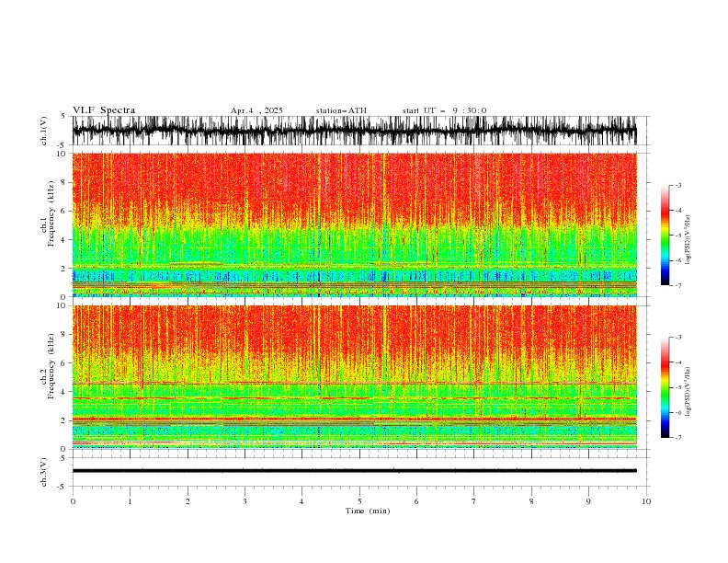This screenshot has width=728, height=563.
Task: Click the "8" kHz tick on ch.1 frequency axis
Action: click(x=64, y=182)
